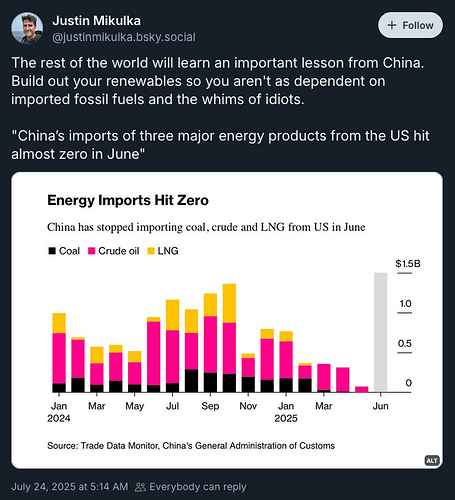Click the gray highlighted Jun bar
The width and height of the screenshot is (455, 500).
tap(380, 332)
